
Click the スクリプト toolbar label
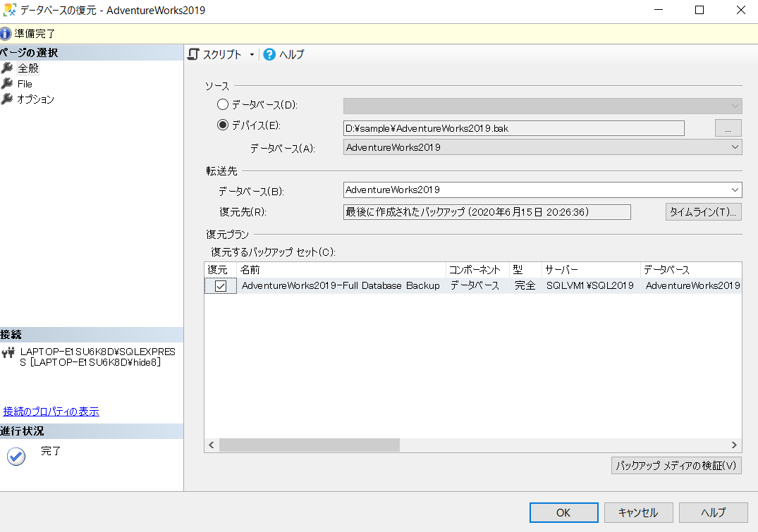pyautogui.click(x=222, y=54)
